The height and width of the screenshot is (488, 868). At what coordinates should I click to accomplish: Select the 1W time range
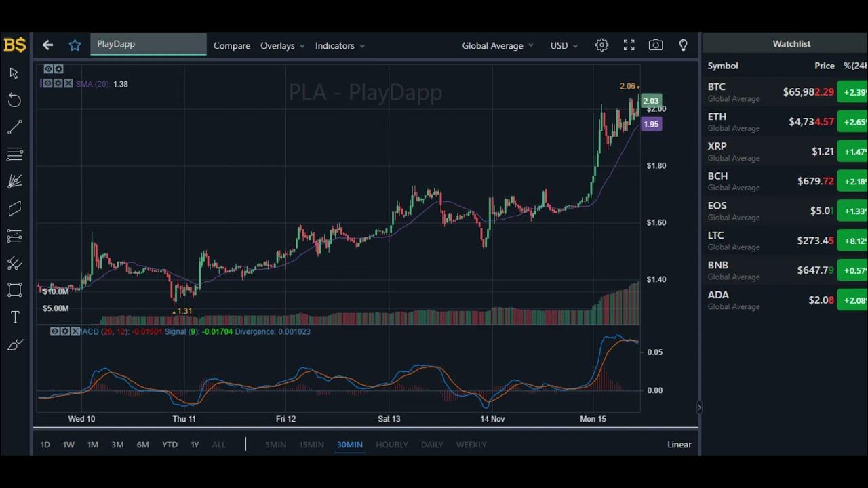pyautogui.click(x=68, y=445)
